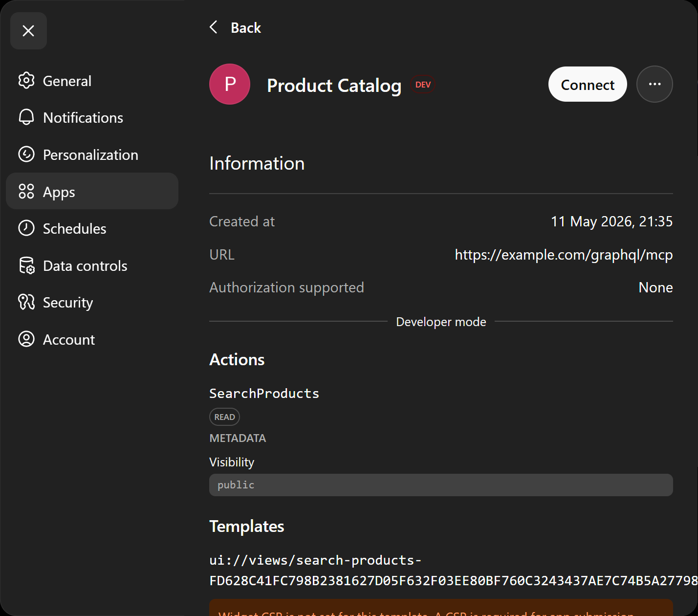Open Account section label
698x616 pixels.
[69, 340]
